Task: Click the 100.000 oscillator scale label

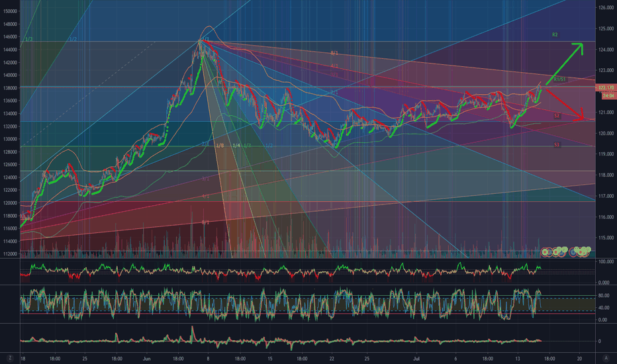Action: 606,261
